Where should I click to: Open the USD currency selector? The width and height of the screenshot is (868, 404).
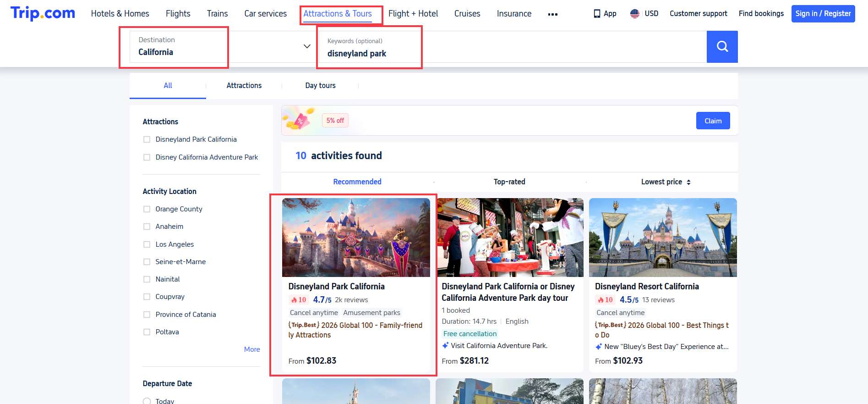coord(651,14)
